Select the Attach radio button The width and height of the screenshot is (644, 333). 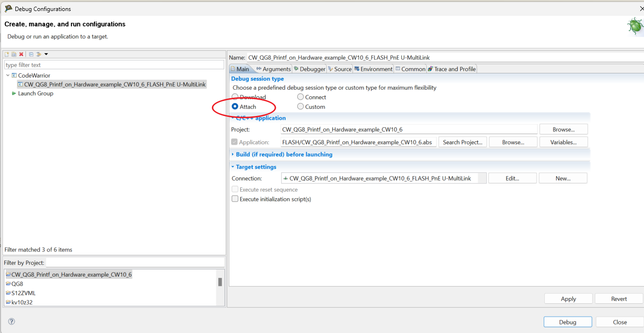235,106
